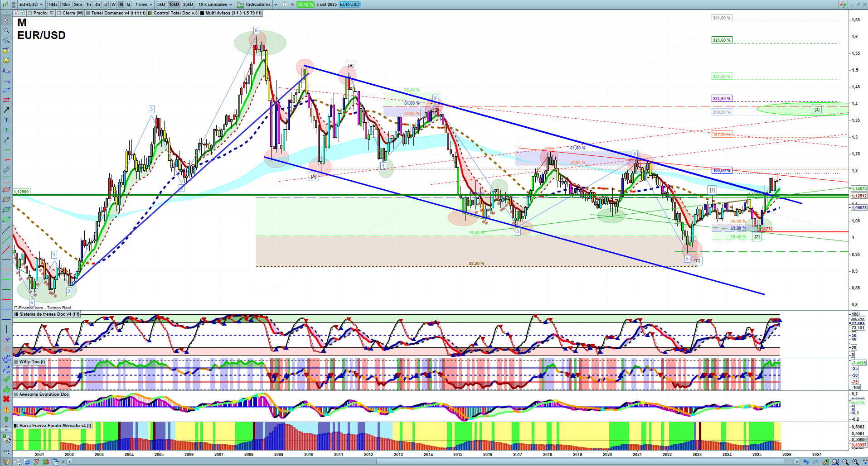Switch to the D daily timeframe
Screen dimensions: 868x466
pos(106,5)
